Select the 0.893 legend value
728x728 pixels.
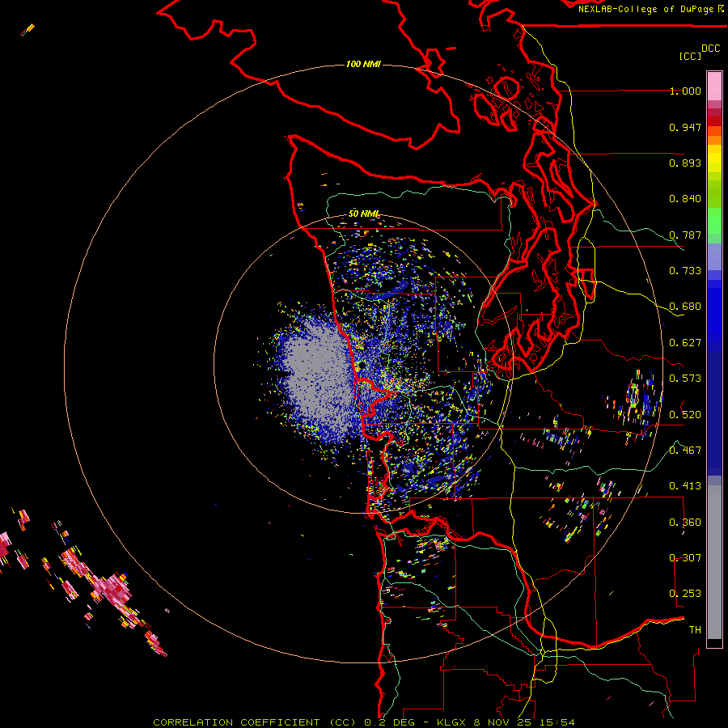(685, 163)
